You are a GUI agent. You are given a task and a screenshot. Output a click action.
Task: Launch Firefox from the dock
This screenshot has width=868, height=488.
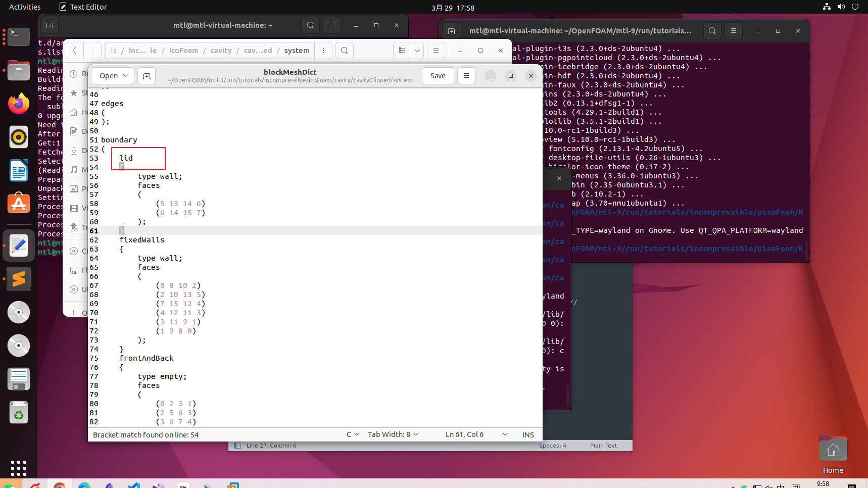(19, 104)
